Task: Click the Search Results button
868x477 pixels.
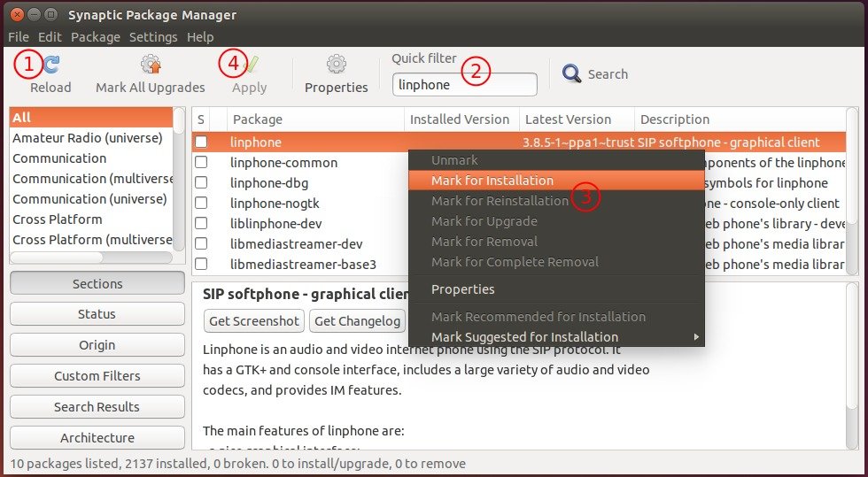Action: tap(97, 407)
